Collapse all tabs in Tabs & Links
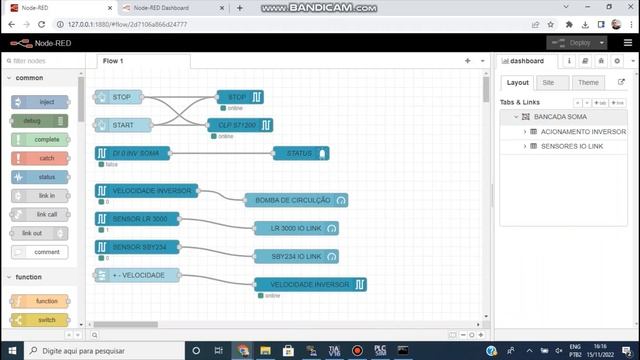This screenshot has height=360, width=640. click(577, 103)
